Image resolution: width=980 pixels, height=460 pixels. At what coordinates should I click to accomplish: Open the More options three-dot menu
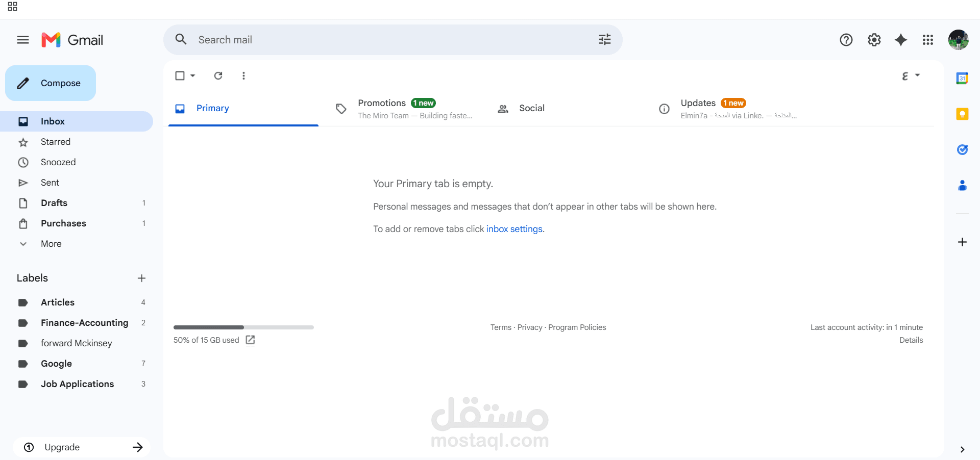(x=243, y=75)
